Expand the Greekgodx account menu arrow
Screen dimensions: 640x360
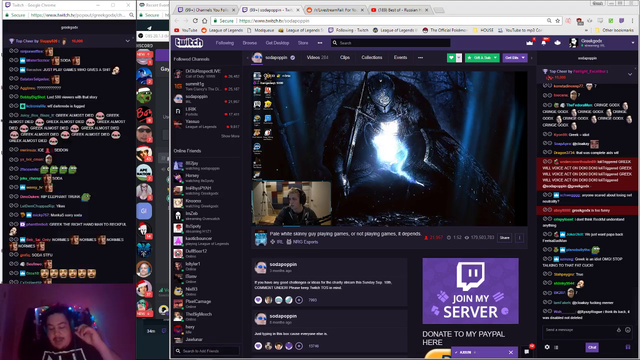(x=633, y=42)
